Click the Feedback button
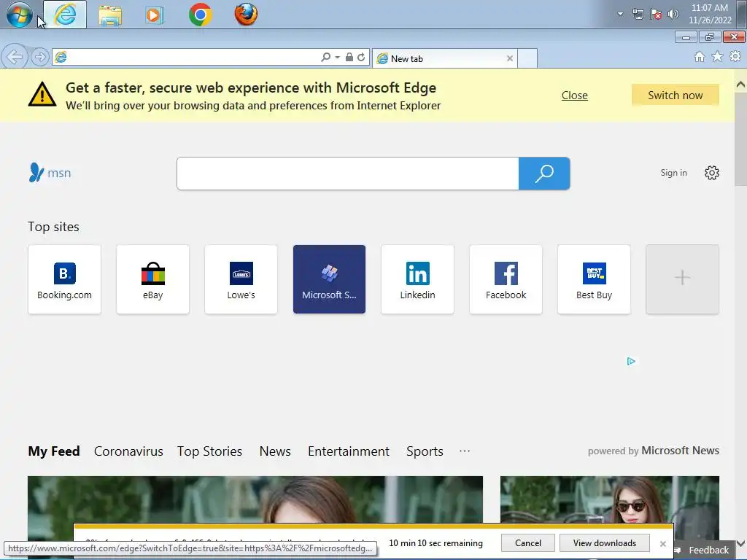The width and height of the screenshot is (747, 560). [703, 550]
